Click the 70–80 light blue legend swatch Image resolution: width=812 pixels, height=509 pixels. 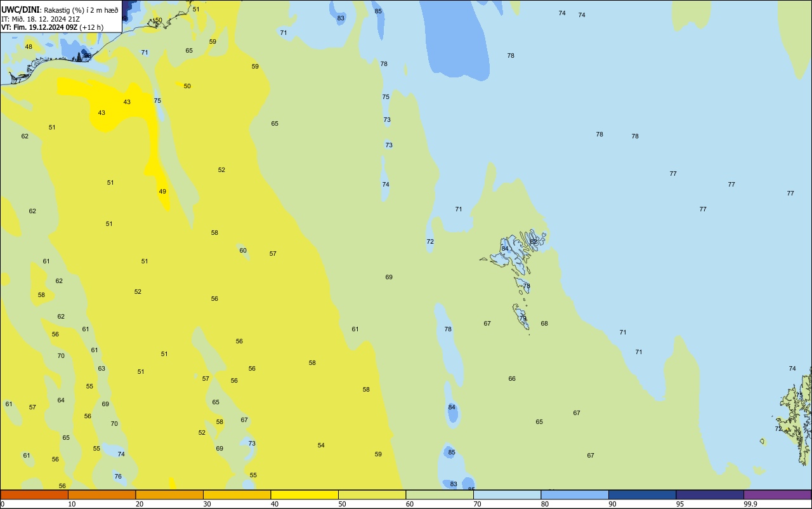tap(507, 494)
